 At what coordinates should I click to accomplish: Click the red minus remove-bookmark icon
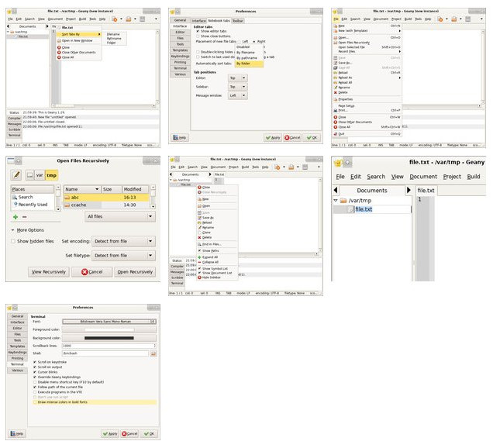[x=26, y=217]
